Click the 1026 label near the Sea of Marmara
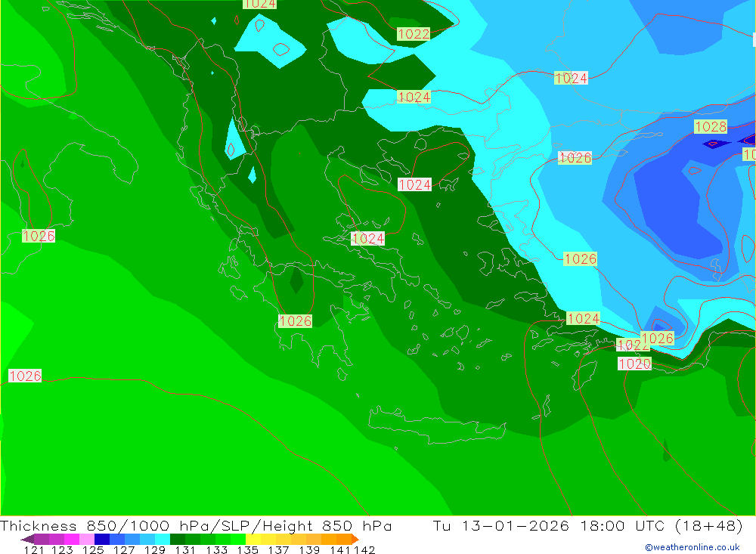This screenshot has height=554, width=756. 575,158
